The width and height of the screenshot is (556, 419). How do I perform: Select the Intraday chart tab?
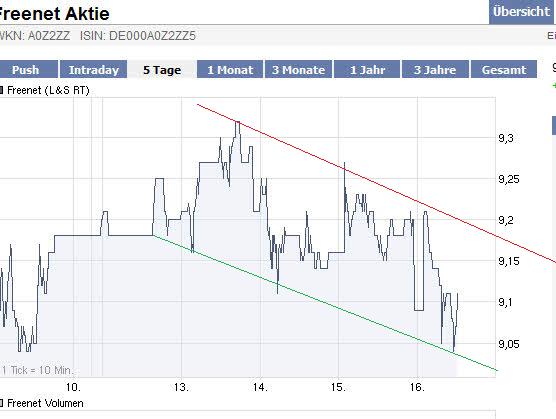(x=94, y=69)
